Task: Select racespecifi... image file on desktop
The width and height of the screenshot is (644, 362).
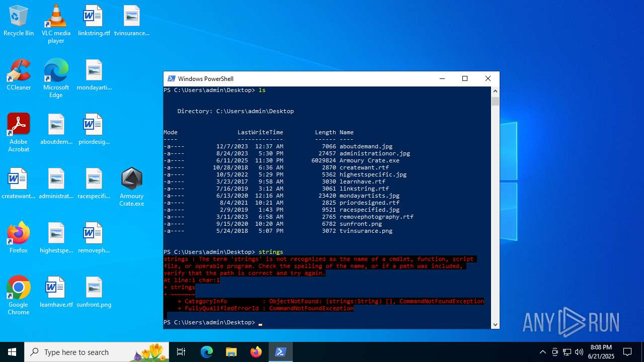Action: [94, 184]
